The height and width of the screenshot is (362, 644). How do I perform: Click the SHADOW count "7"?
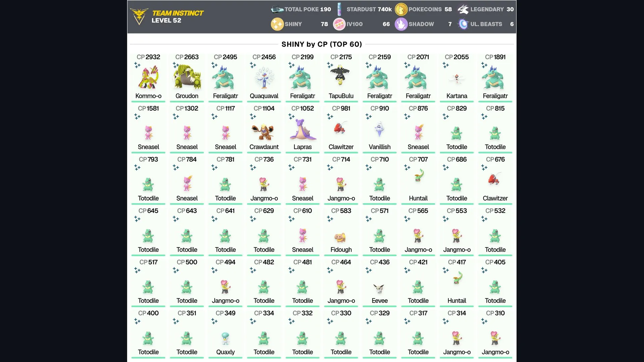pos(450,24)
